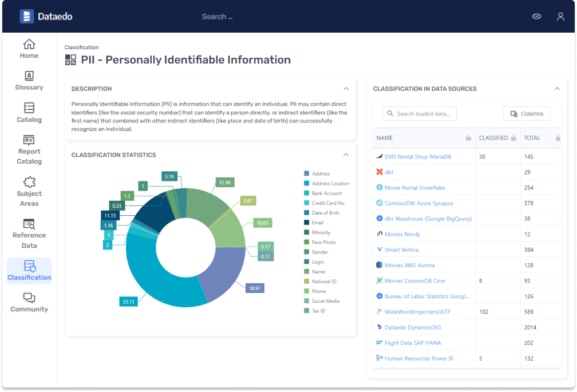Open the Glossary sidebar icon
Screen dimensions: 577x392
tap(29, 76)
